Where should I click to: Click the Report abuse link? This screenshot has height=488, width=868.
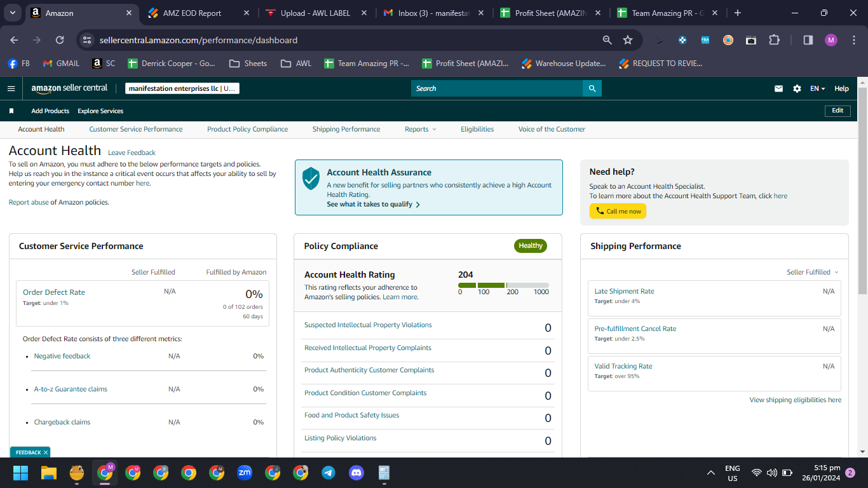[x=29, y=202]
